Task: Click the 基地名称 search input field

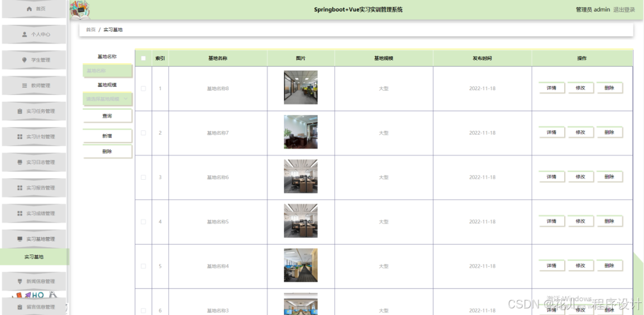Action: (x=107, y=70)
